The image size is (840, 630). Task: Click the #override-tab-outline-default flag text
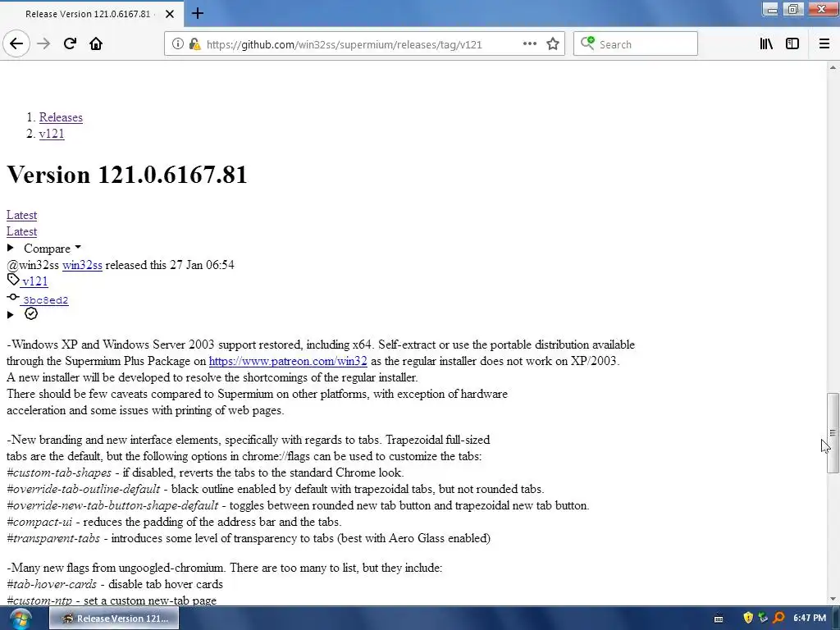83,489
